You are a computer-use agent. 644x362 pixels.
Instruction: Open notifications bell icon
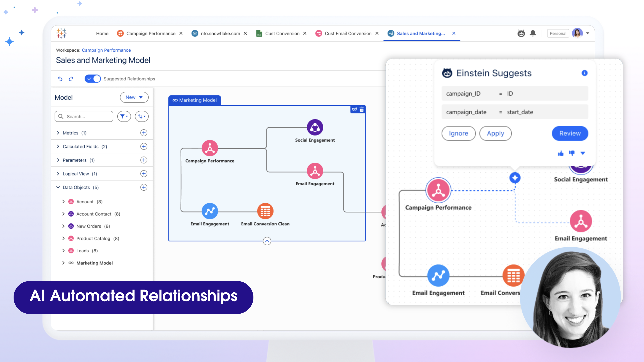[533, 33]
